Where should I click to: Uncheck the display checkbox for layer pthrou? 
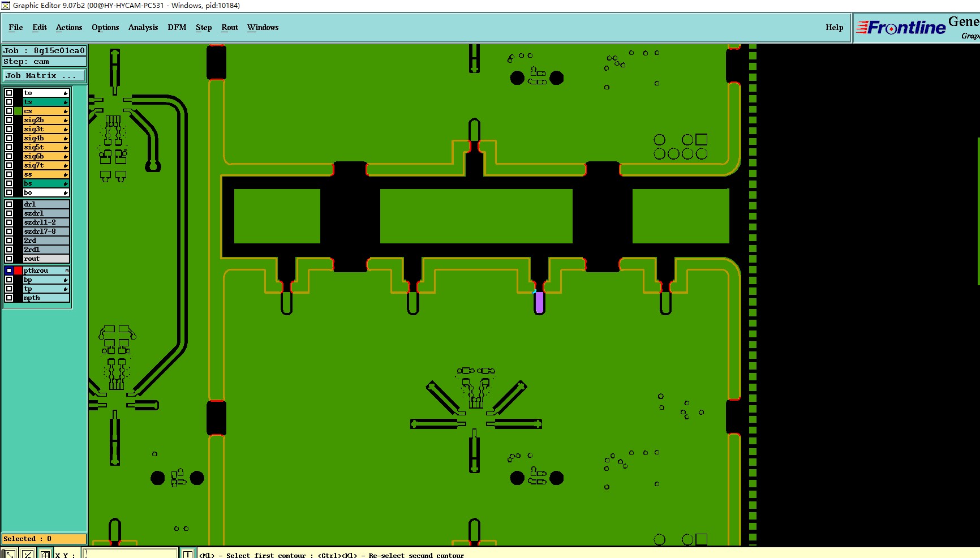coord(9,271)
